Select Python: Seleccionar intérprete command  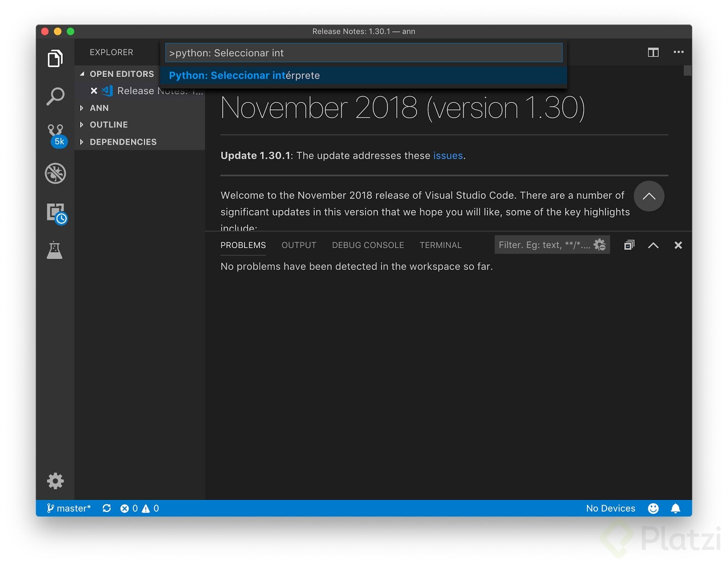click(364, 76)
